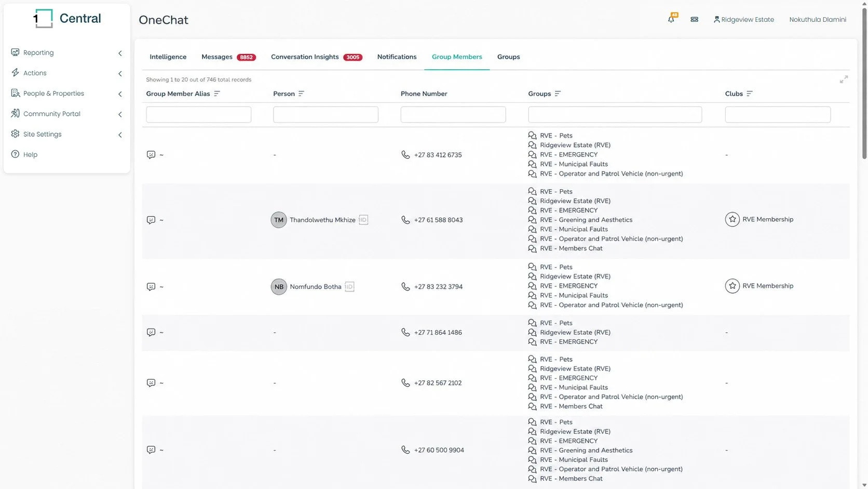The height and width of the screenshot is (489, 868).
Task: Click the 1Central logo
Action: tap(66, 19)
